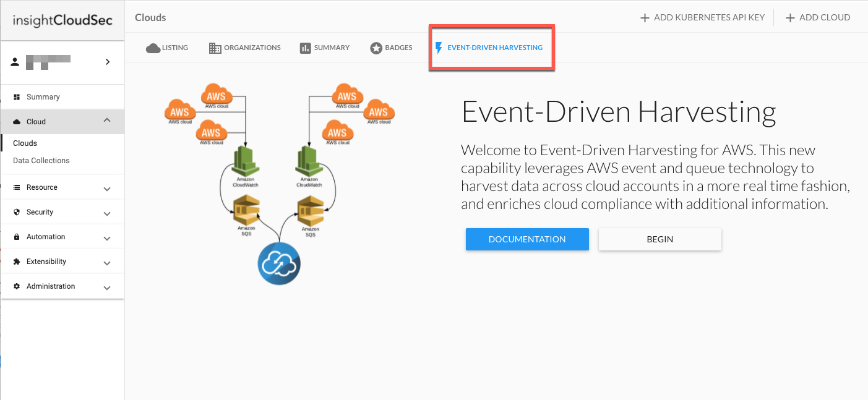868x400 pixels.
Task: Click the Automation sidebar menu label
Action: 46,237
